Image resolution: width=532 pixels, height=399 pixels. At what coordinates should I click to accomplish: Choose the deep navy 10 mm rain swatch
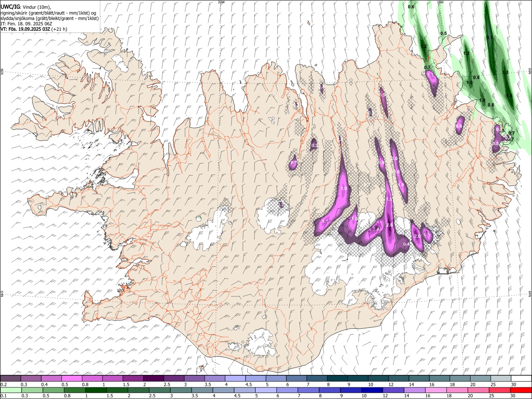(372, 390)
